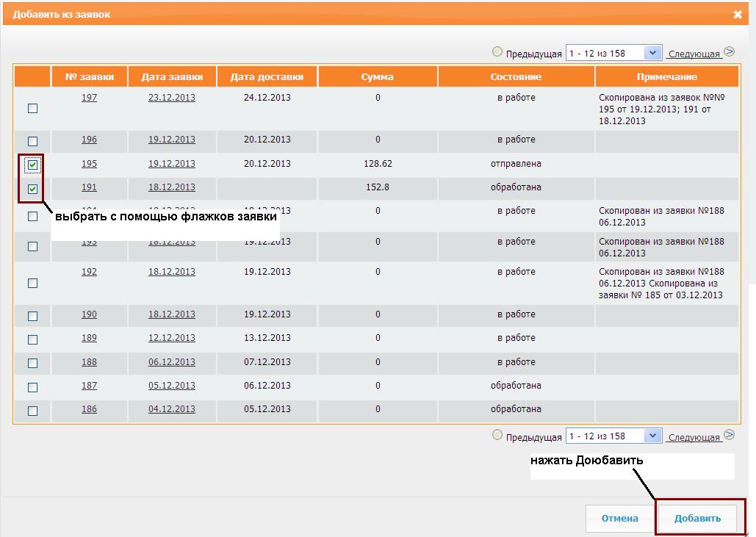
Task: Open the bottom page range dropdown
Action: (652, 436)
